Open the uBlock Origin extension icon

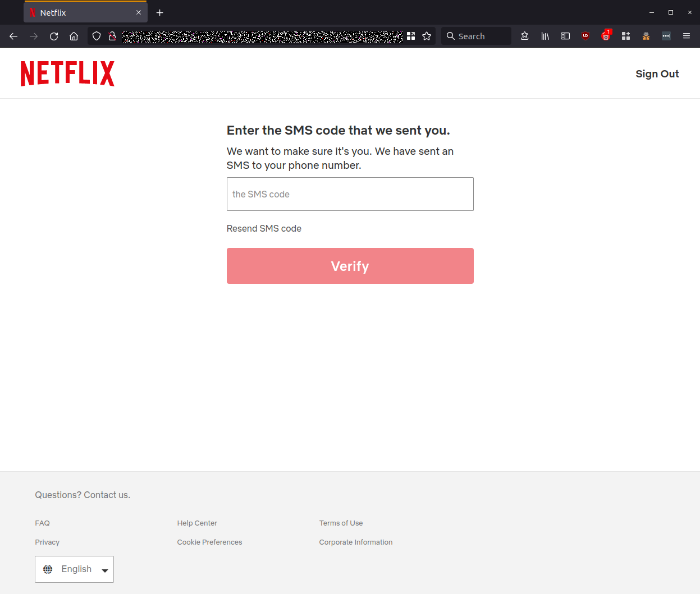pos(585,36)
